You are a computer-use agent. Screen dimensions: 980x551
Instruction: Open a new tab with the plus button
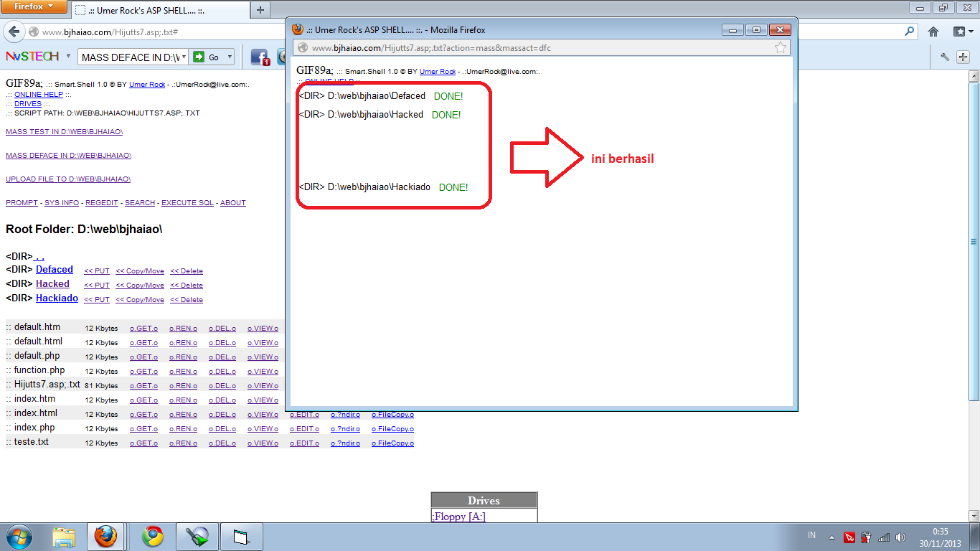tap(260, 10)
